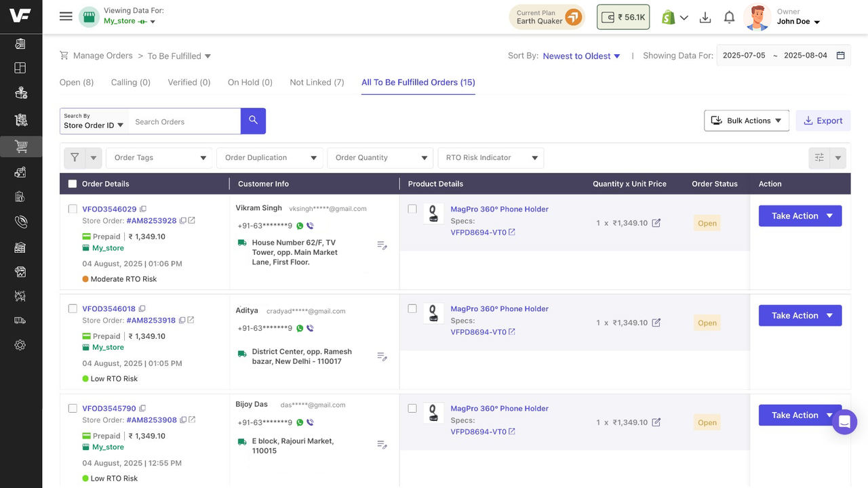Open the hamburger menu in the header
Image resolution: width=868 pixels, height=488 pixels.
click(66, 16)
